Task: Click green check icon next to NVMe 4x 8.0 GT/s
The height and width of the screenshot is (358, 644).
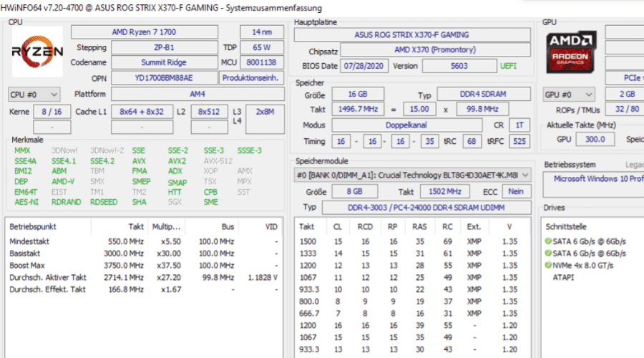Action: [548, 265]
